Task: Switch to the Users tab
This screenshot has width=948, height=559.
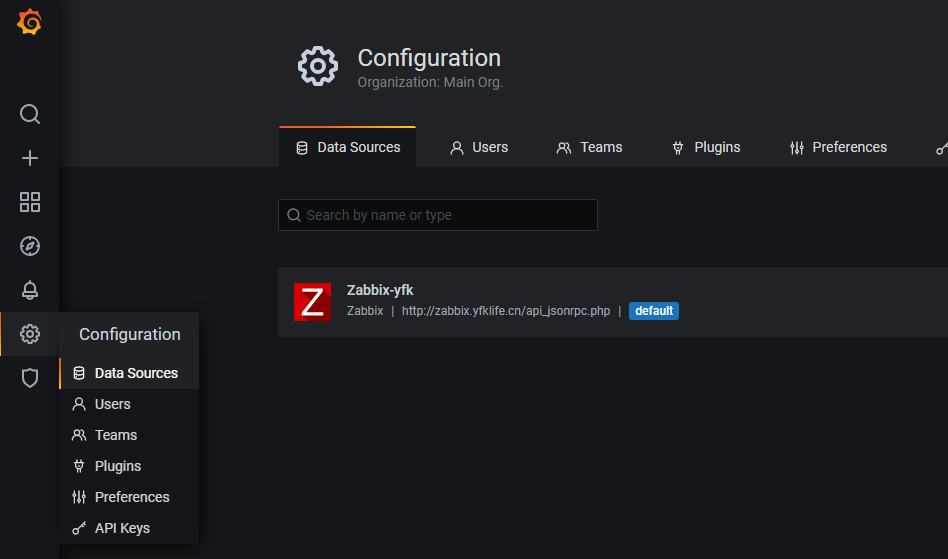Action: point(479,147)
